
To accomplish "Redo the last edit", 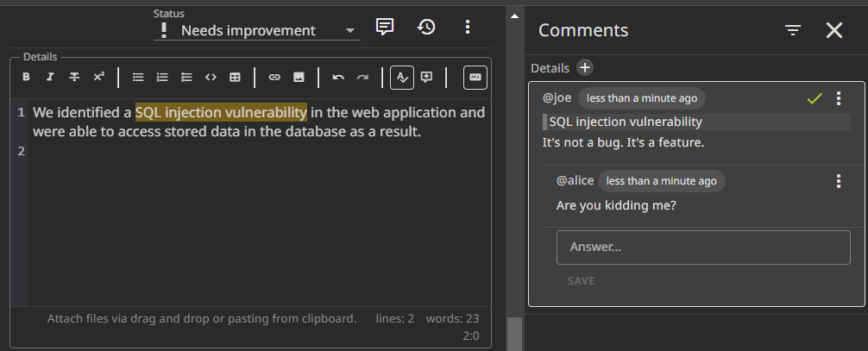I will coord(362,78).
